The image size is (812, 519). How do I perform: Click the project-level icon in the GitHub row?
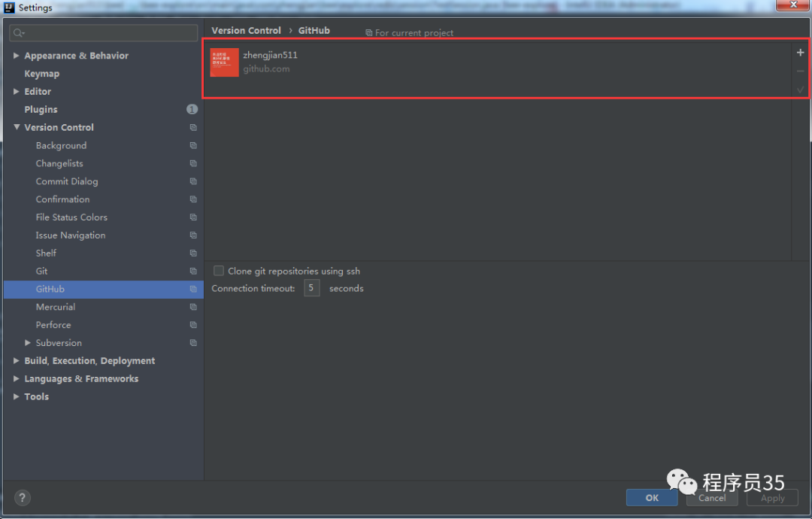(x=193, y=289)
